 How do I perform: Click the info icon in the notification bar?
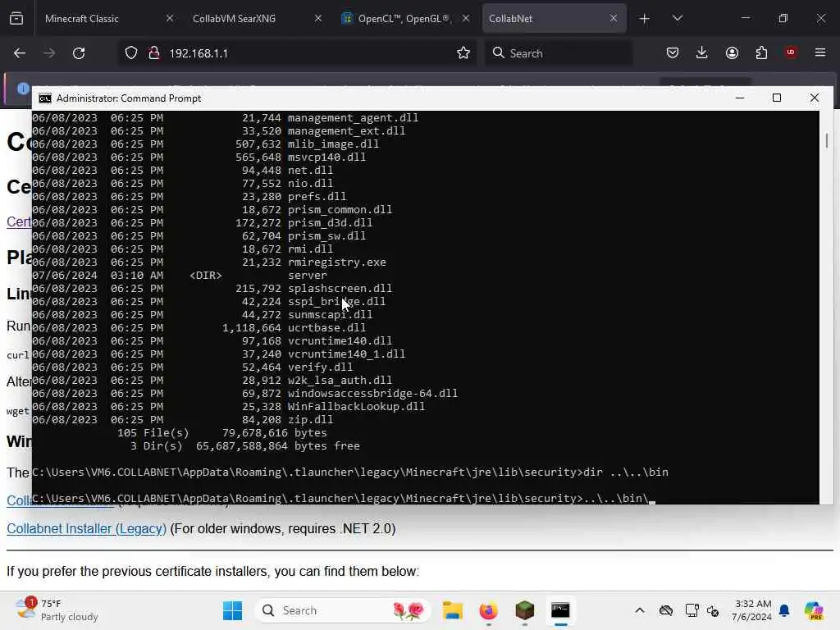(x=22, y=89)
